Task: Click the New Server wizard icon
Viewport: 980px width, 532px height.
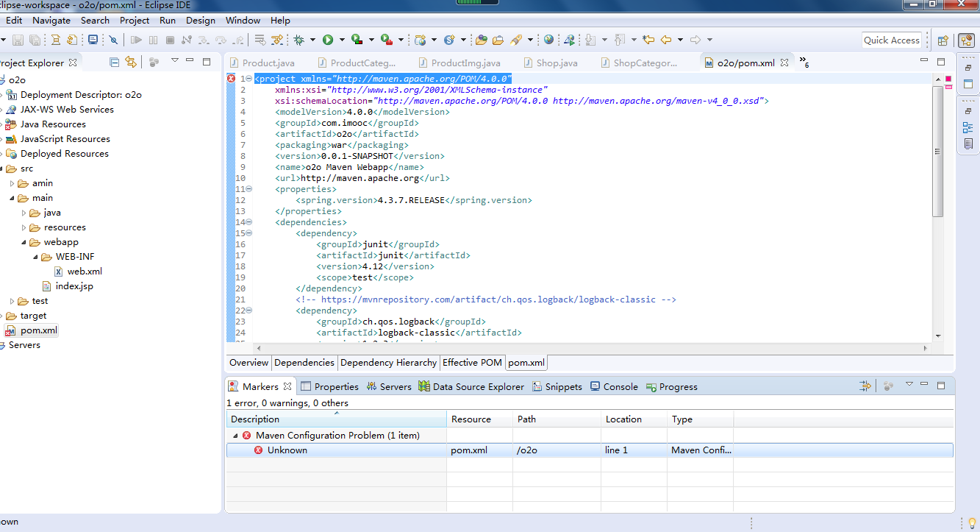Action: coord(420,40)
